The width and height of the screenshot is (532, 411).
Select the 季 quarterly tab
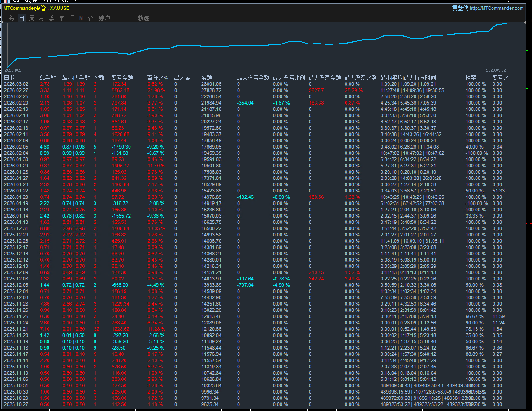(52, 18)
